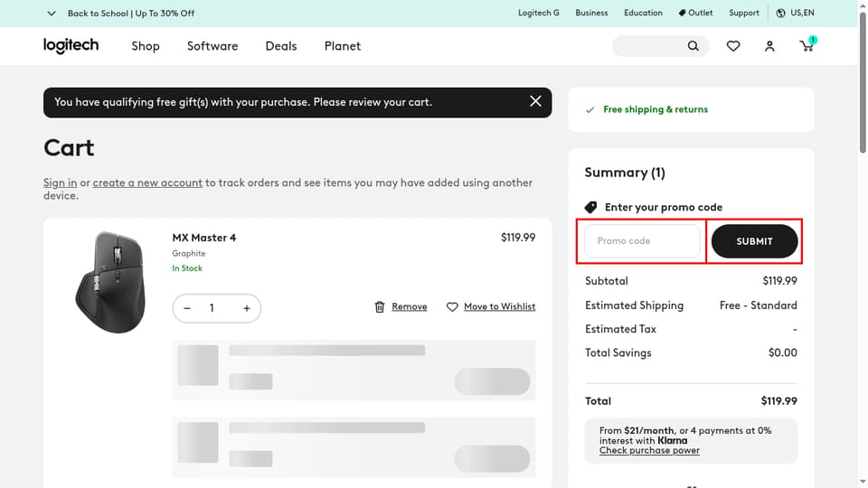
Task: Go to the Business site
Action: [591, 13]
